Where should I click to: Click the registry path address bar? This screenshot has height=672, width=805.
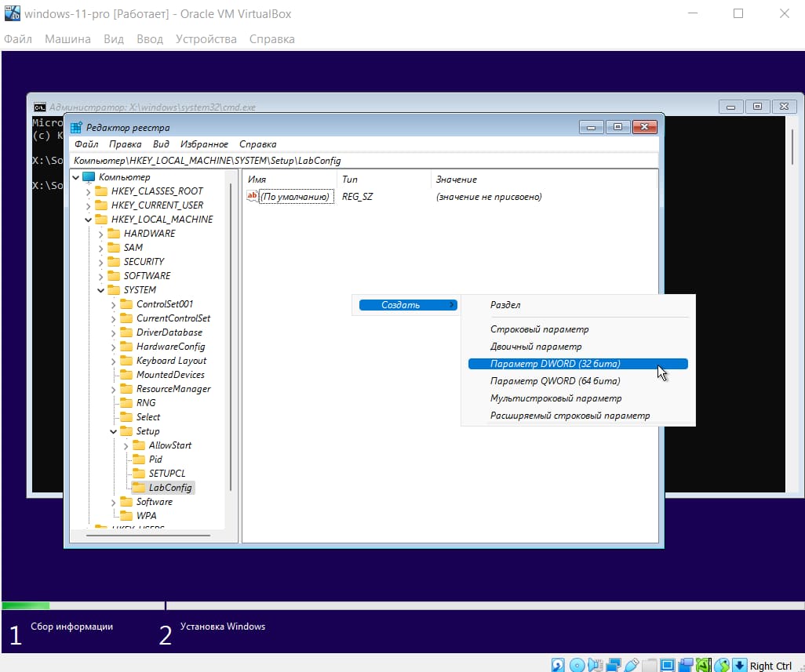click(364, 161)
